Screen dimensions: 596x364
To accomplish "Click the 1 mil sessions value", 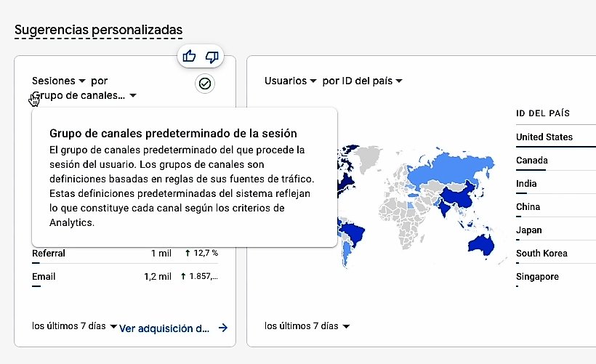I will pos(161,253).
